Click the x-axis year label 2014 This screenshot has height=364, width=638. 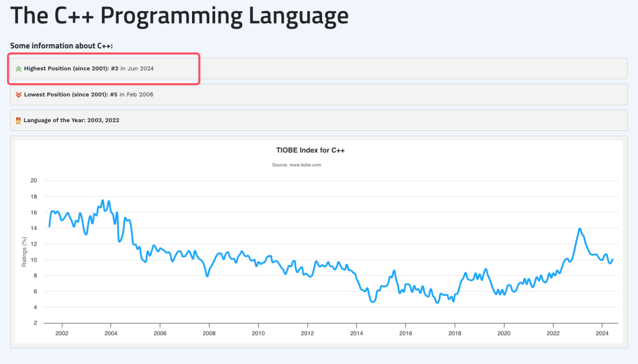pos(356,333)
